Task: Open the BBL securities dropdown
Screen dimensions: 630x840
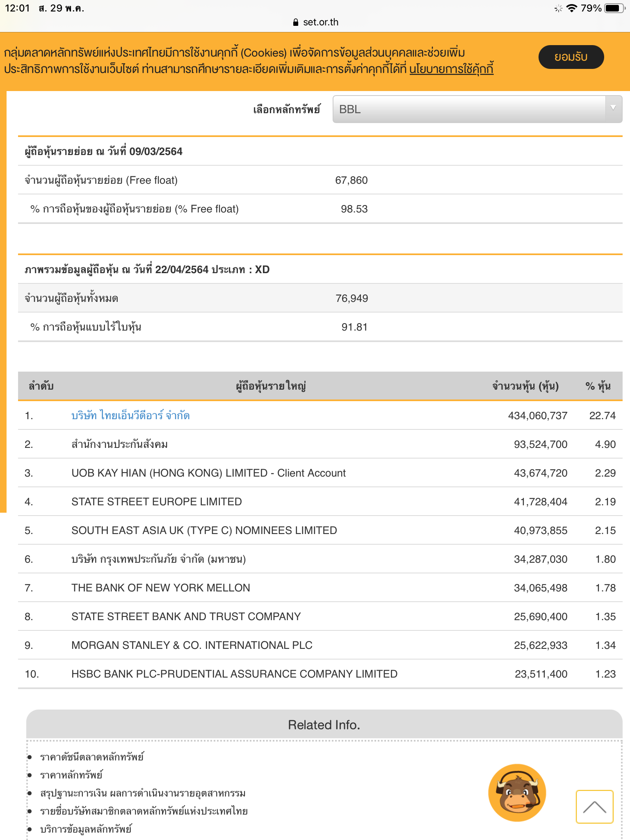Action: pyautogui.click(x=477, y=109)
